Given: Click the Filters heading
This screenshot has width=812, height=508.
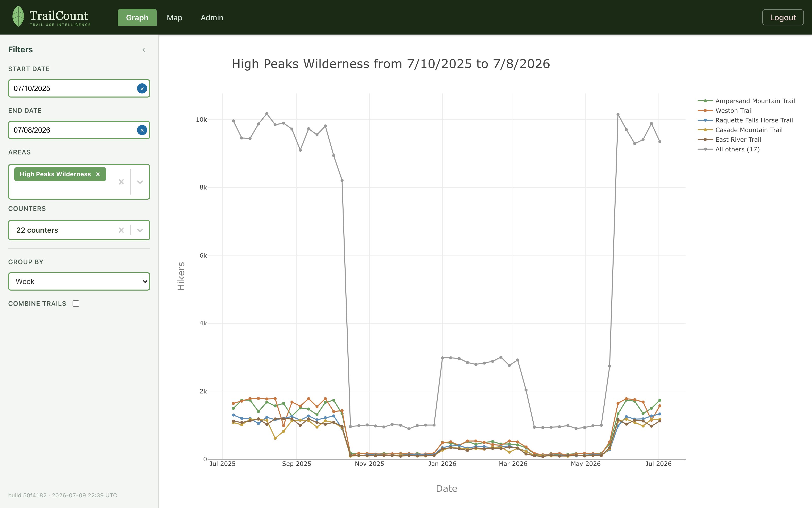Looking at the screenshot, I should [x=21, y=49].
